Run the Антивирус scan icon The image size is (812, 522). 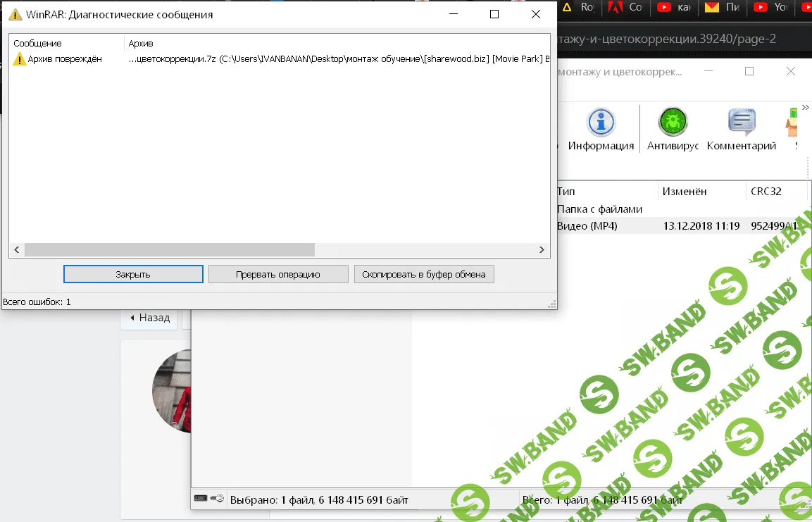tap(673, 130)
